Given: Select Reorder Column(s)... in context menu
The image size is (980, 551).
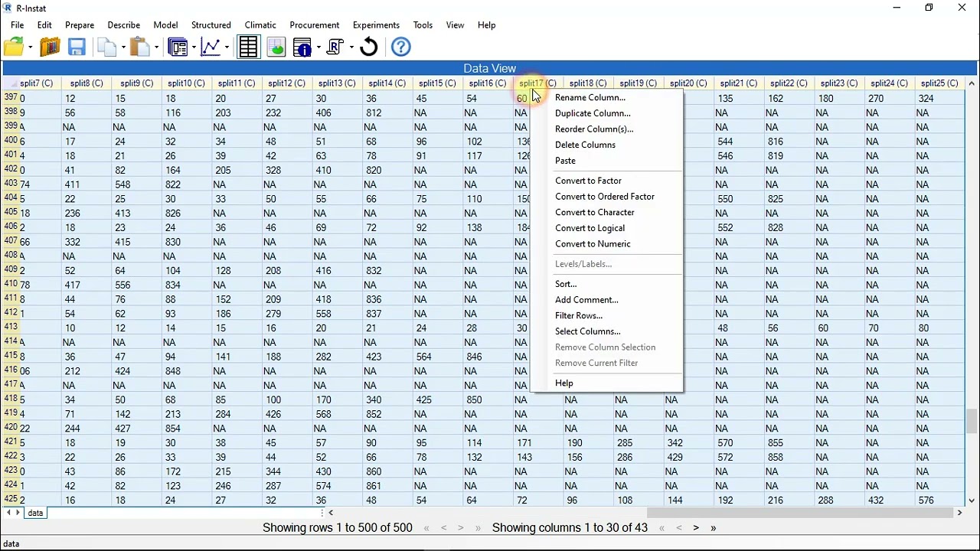Looking at the screenshot, I should 594,129.
